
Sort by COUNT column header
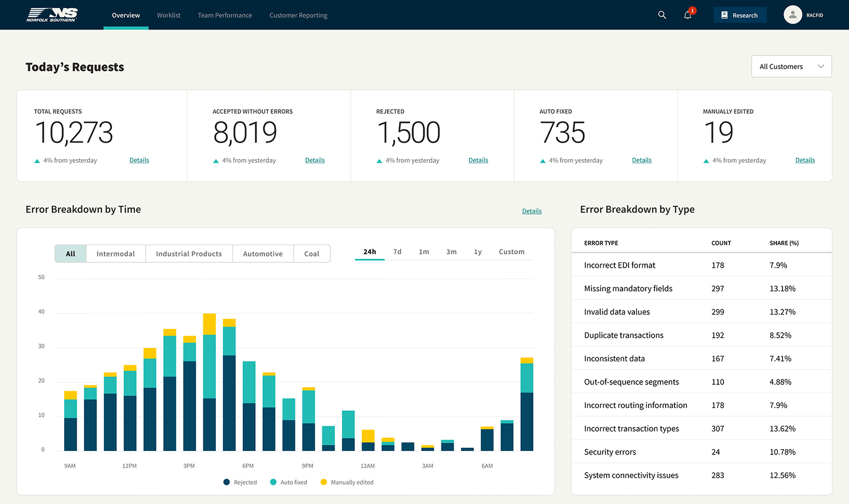[721, 243]
